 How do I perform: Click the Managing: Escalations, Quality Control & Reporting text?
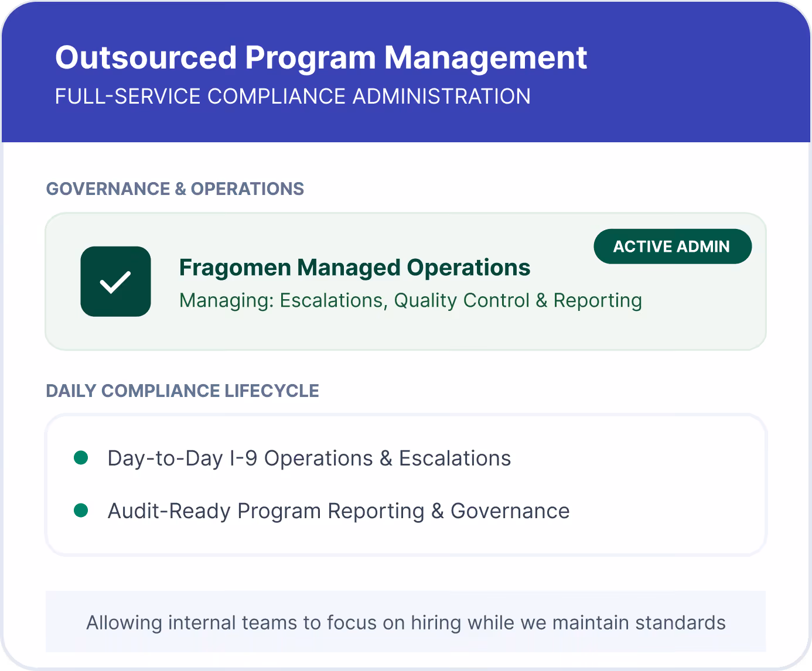point(411,300)
